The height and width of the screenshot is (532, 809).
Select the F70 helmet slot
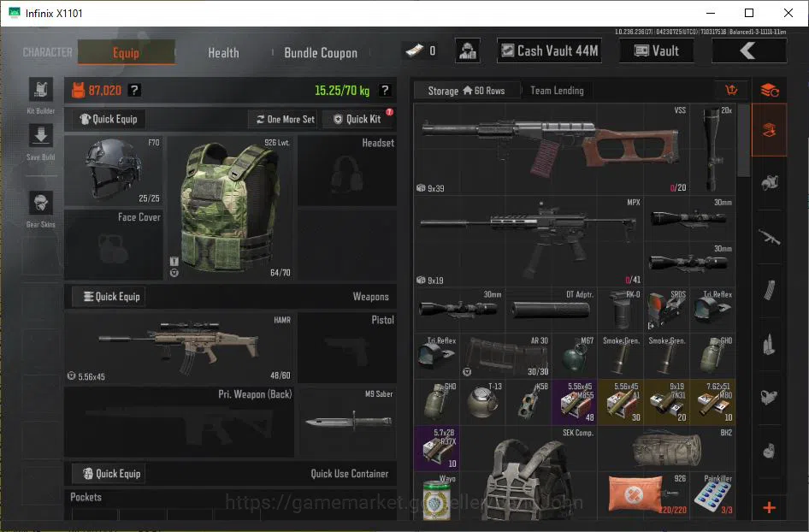pyautogui.click(x=114, y=171)
